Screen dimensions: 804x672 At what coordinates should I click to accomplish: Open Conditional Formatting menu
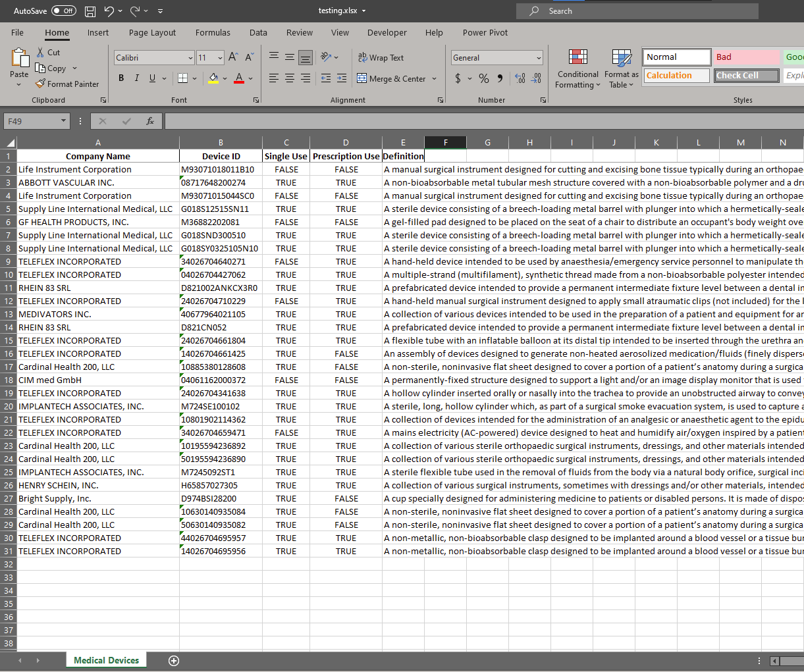577,68
